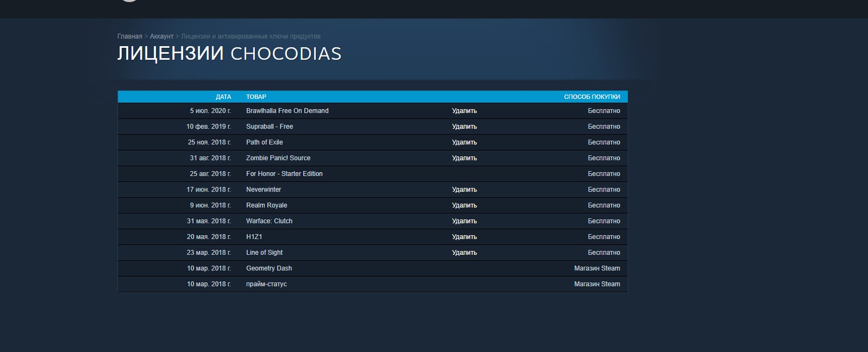The width and height of the screenshot is (868, 352).
Task: Remove Zombie Panic! Source license
Action: (x=464, y=158)
